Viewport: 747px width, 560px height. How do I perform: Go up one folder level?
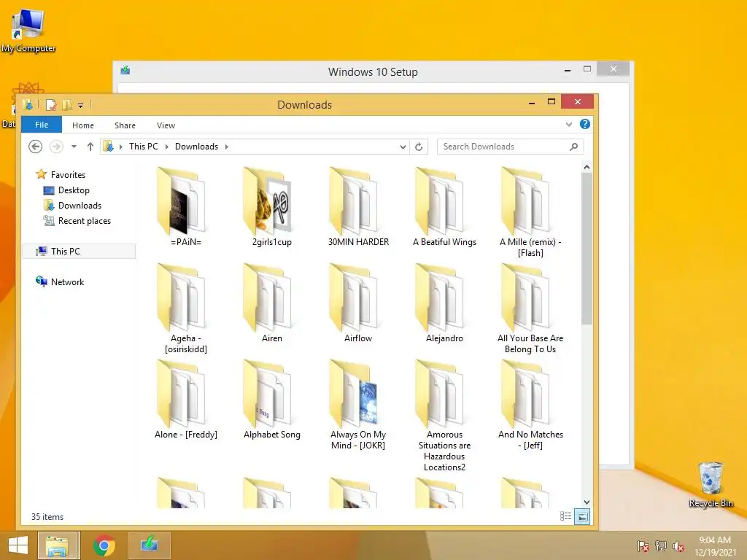90,147
